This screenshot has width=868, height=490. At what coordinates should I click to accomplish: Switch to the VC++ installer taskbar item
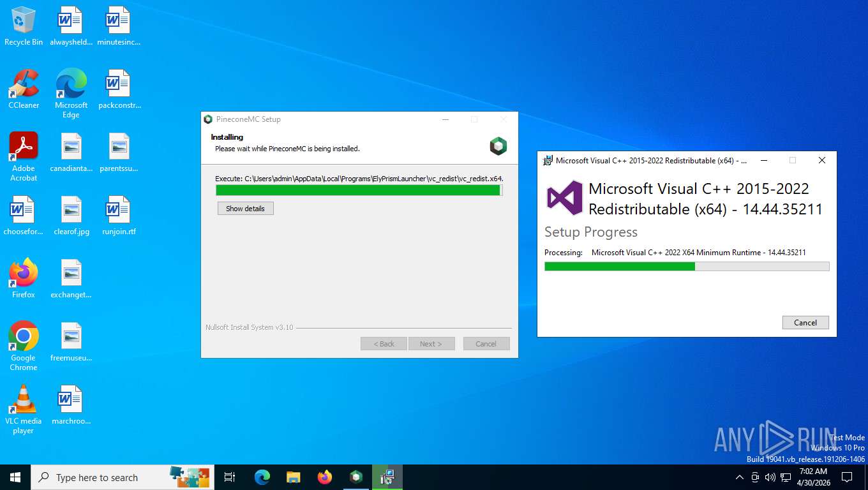click(x=387, y=477)
